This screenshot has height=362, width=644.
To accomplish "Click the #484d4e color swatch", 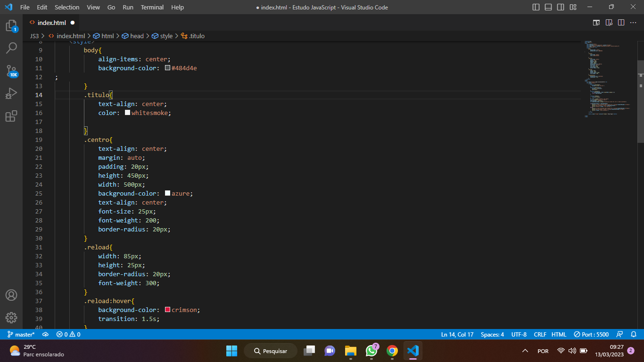I will tap(167, 68).
